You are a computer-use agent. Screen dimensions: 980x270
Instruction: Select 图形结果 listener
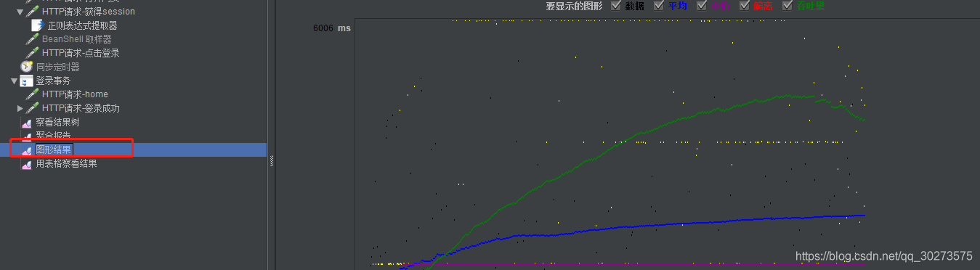point(53,150)
